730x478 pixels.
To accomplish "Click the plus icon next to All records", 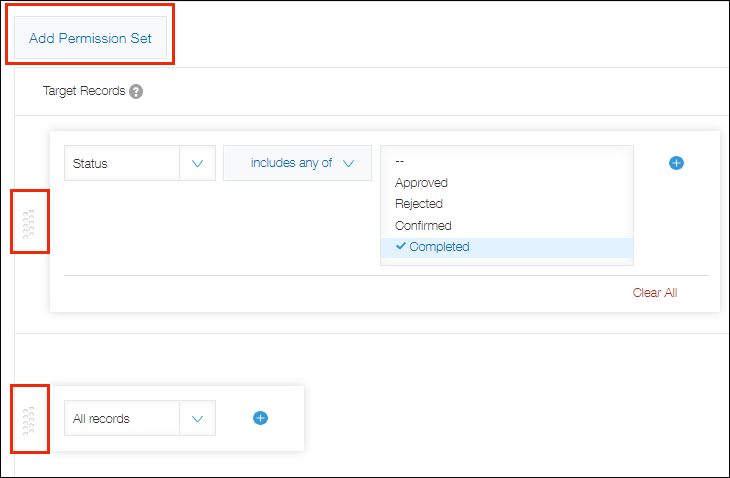I will click(260, 418).
